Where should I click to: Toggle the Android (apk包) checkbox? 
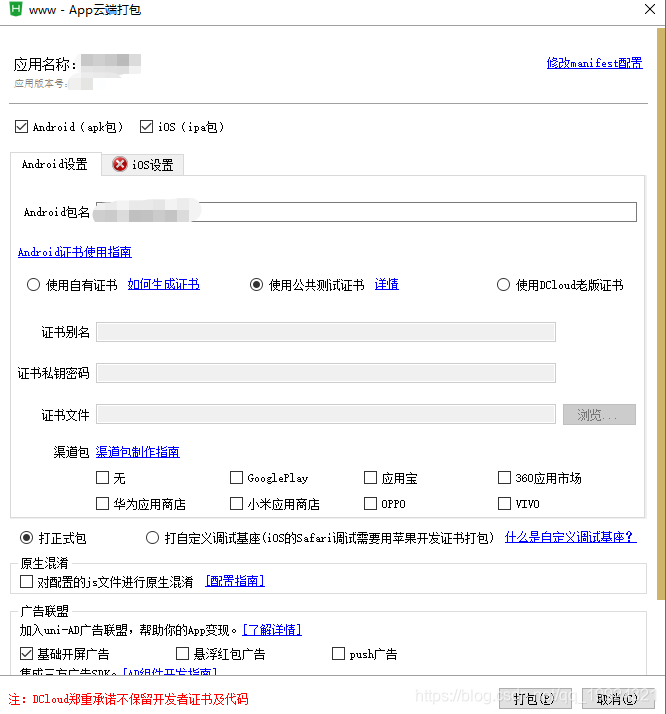tap(21, 127)
